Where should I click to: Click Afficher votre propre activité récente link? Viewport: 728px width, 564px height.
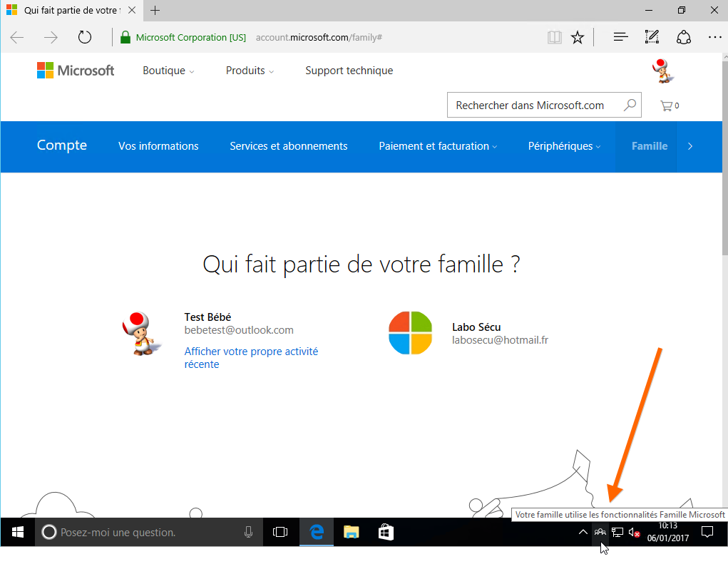tap(251, 358)
